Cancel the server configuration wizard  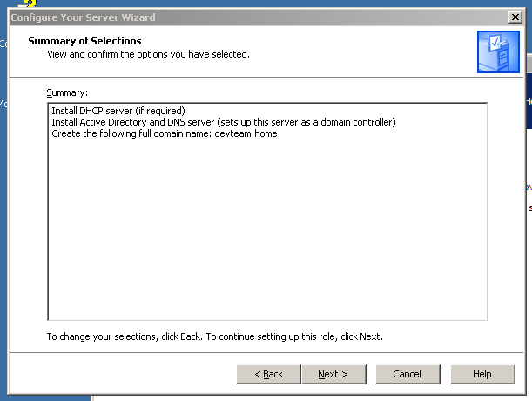pyautogui.click(x=407, y=374)
